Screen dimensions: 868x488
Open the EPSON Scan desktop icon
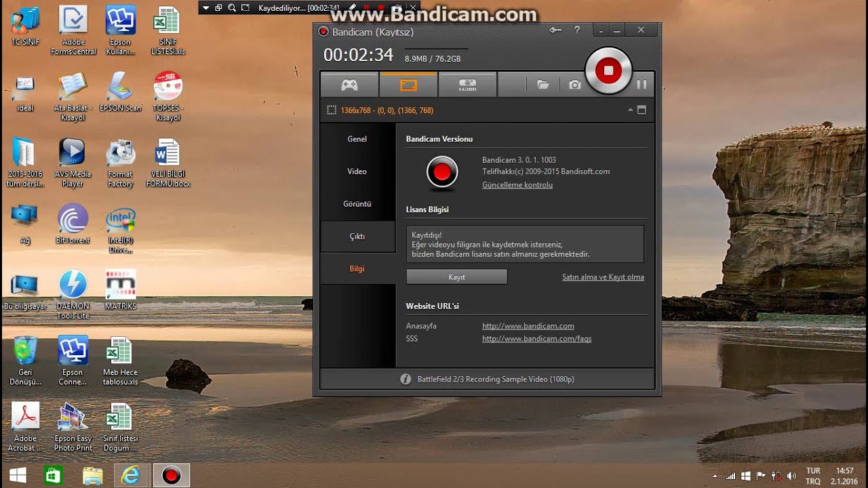click(121, 91)
